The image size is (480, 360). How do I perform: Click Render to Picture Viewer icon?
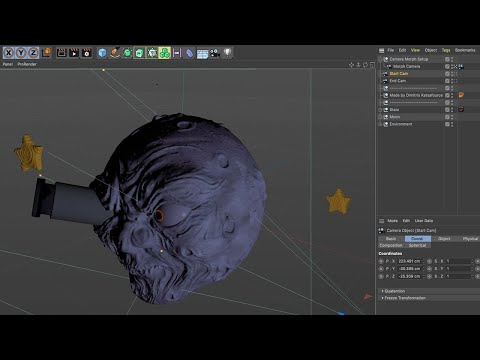click(x=74, y=53)
